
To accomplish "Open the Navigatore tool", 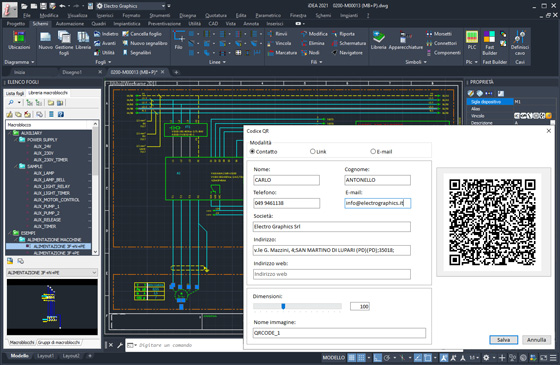I will (x=347, y=52).
